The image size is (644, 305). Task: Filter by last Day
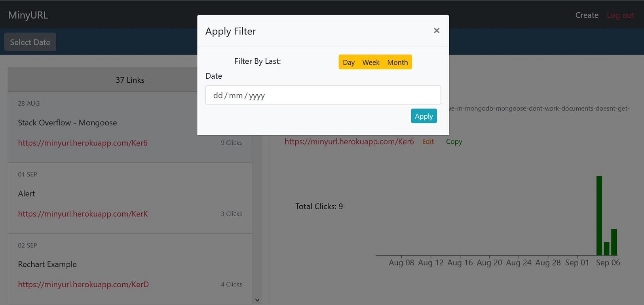[x=348, y=62]
